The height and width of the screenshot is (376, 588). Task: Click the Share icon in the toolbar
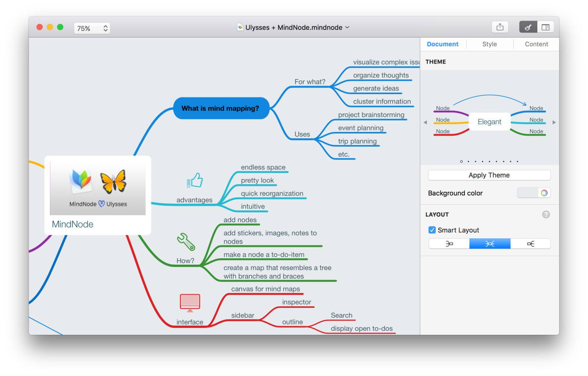click(x=500, y=27)
